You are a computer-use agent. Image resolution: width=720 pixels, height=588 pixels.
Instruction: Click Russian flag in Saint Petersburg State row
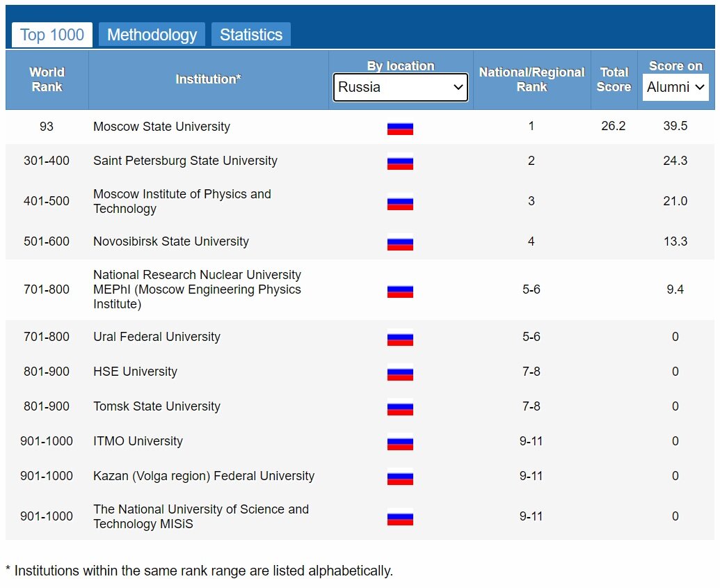point(400,161)
